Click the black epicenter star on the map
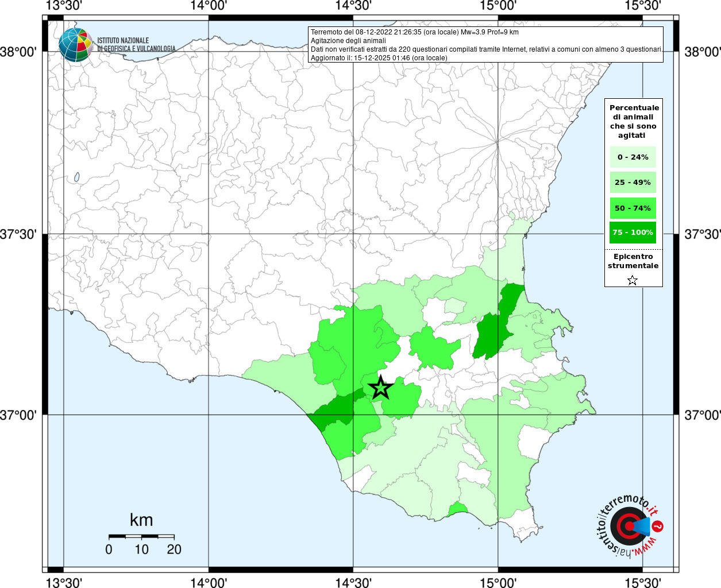Screen dimensions: 721x588 tap(380, 388)
